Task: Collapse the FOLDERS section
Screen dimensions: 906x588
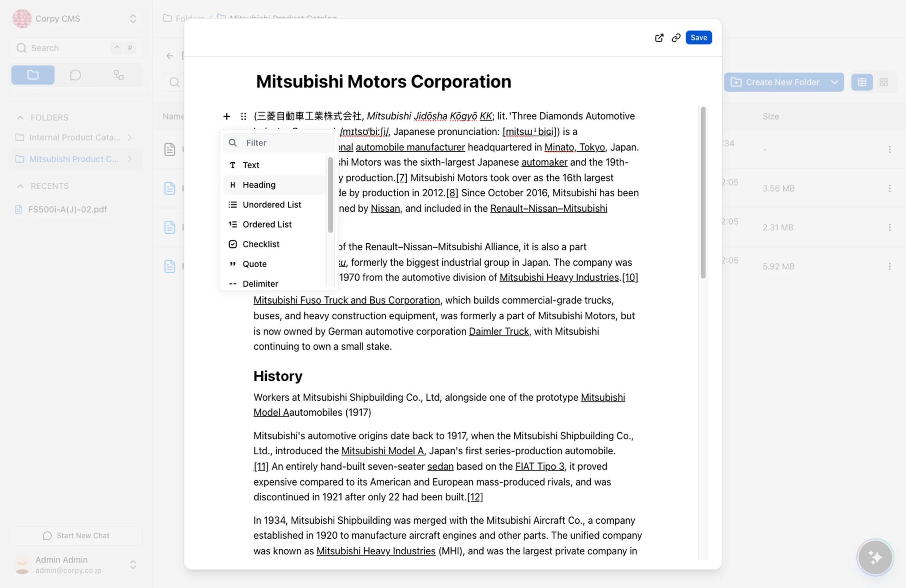Action: coord(20,118)
